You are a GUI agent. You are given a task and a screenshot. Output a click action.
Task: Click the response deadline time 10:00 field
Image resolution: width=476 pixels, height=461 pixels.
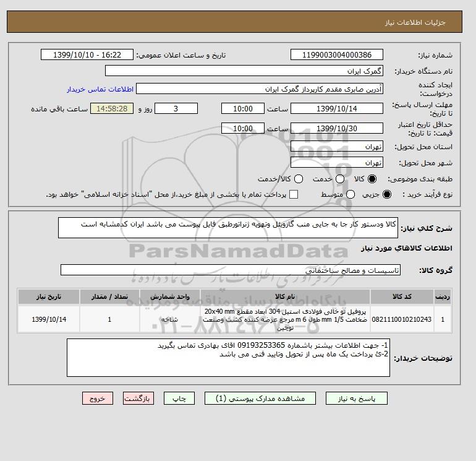(243, 108)
